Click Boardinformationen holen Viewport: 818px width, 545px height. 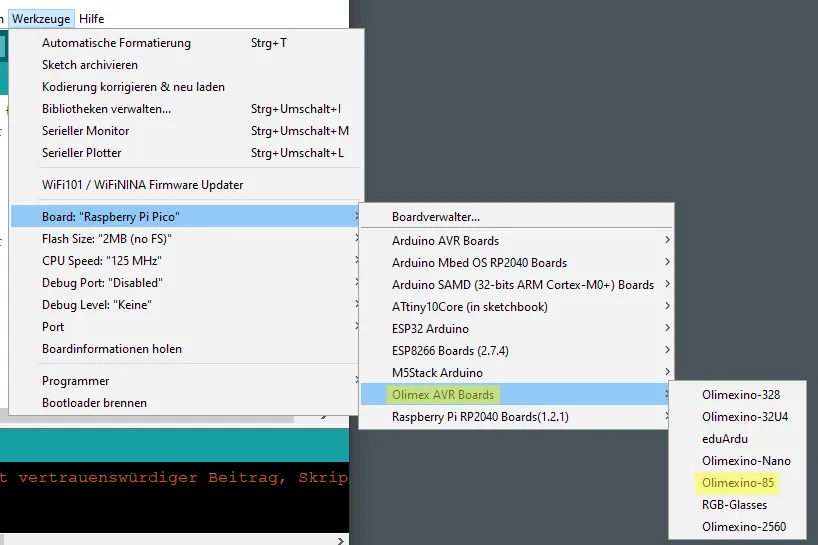[112, 349]
